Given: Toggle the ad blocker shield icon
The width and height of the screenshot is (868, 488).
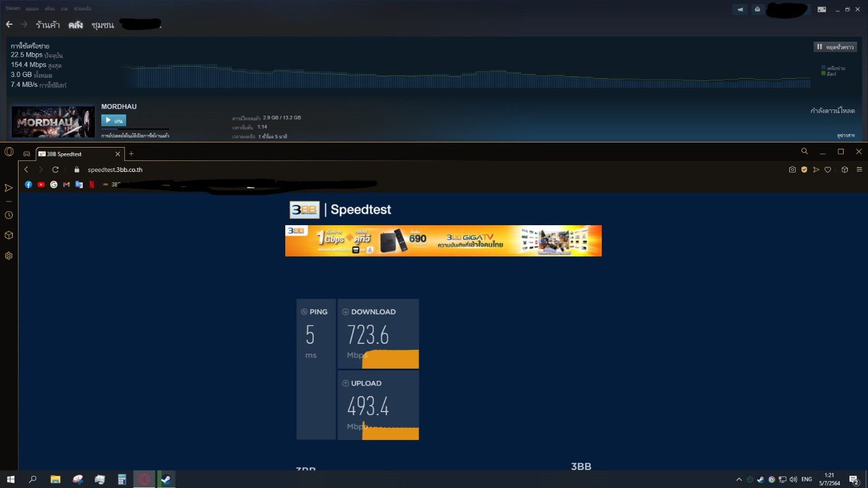Looking at the screenshot, I should pyautogui.click(x=804, y=170).
